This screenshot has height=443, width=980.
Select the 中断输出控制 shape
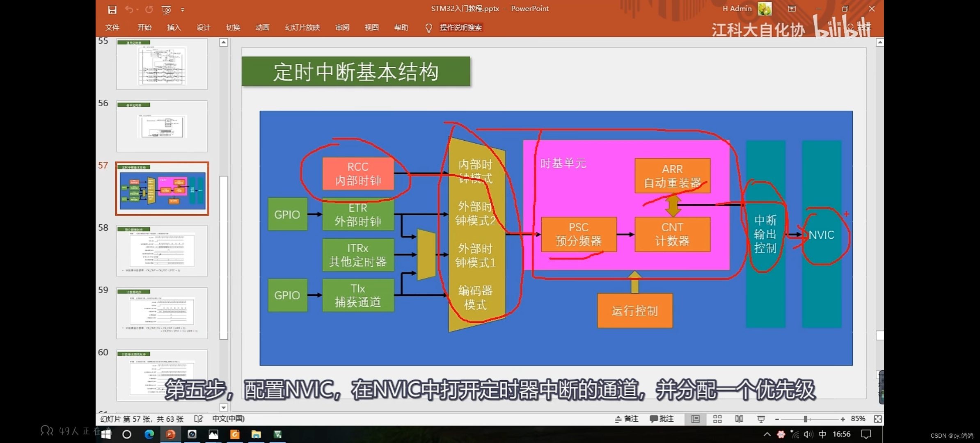[766, 234]
